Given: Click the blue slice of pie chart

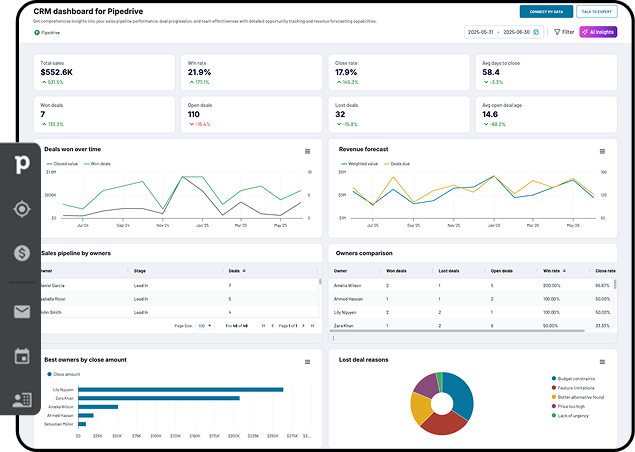Looking at the screenshot, I should tap(459, 392).
